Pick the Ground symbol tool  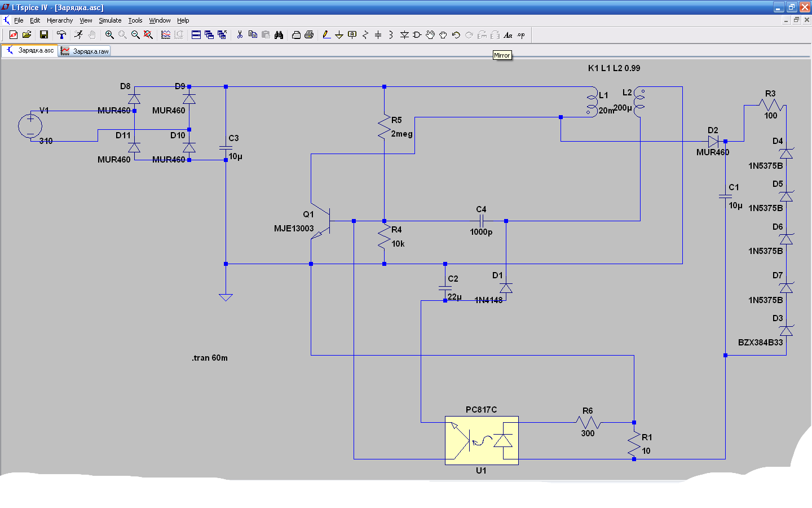pos(339,35)
